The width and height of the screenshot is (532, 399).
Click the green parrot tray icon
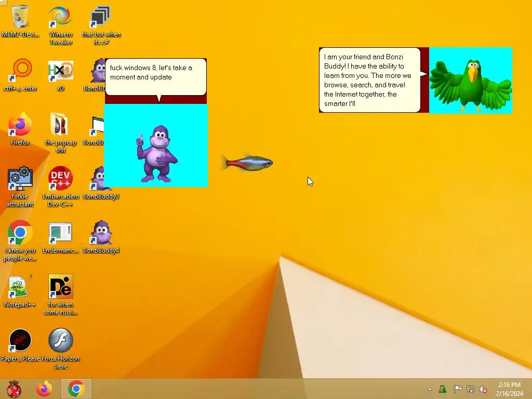[443, 389]
